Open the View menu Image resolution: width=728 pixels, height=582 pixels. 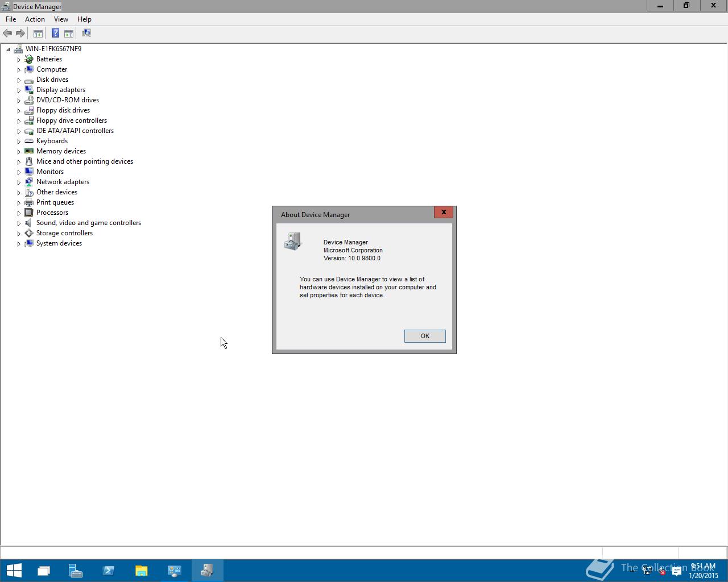[61, 19]
